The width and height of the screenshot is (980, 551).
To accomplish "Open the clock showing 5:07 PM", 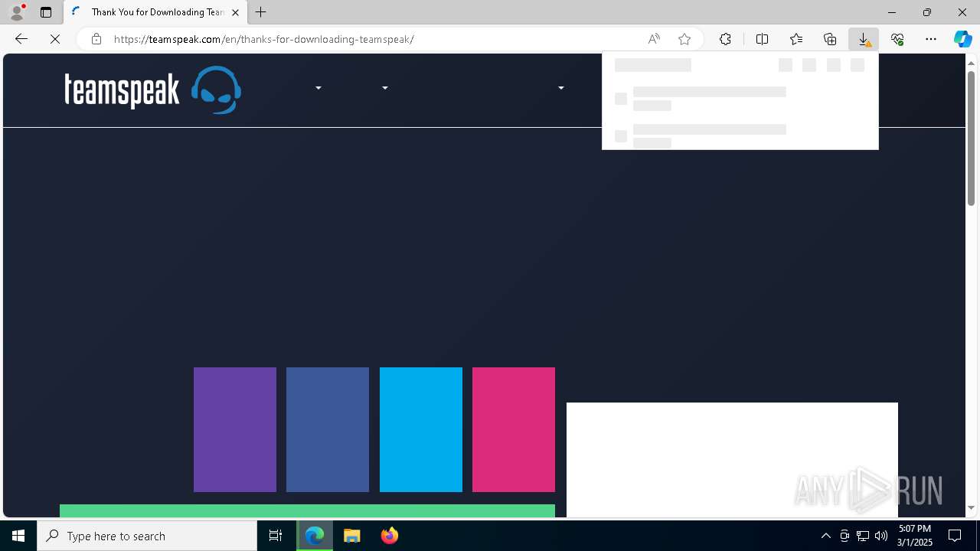I will [x=915, y=536].
